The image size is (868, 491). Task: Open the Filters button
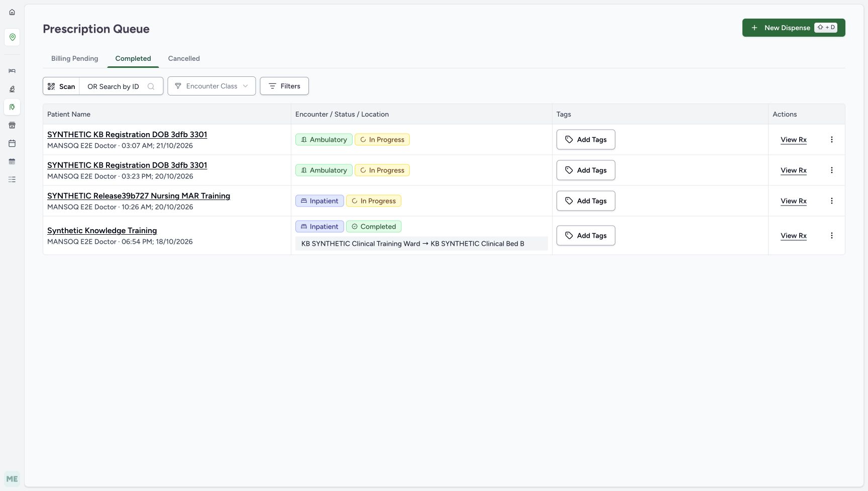pyautogui.click(x=284, y=86)
